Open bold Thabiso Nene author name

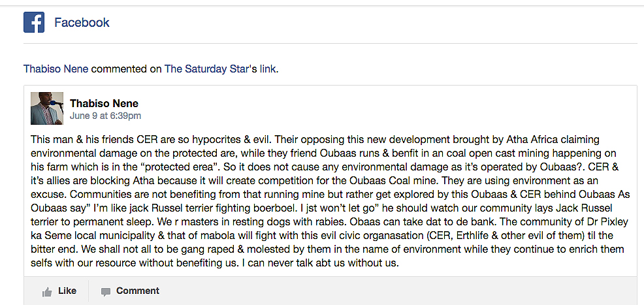coord(104,103)
